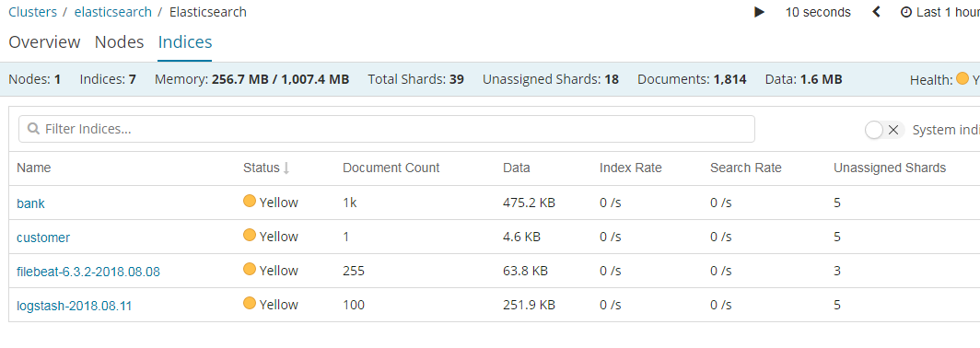Sort by Document Count column

click(x=391, y=168)
